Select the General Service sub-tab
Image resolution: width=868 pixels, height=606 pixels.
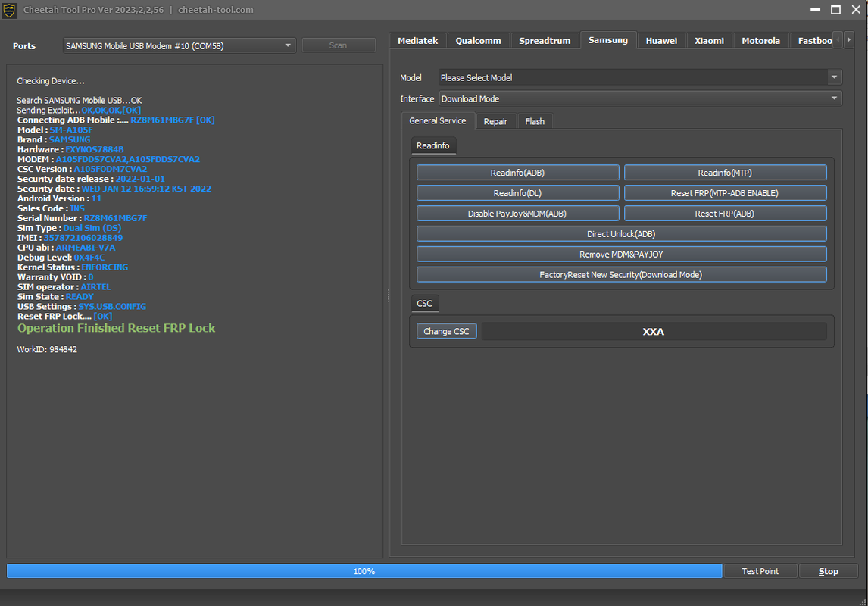click(x=437, y=120)
